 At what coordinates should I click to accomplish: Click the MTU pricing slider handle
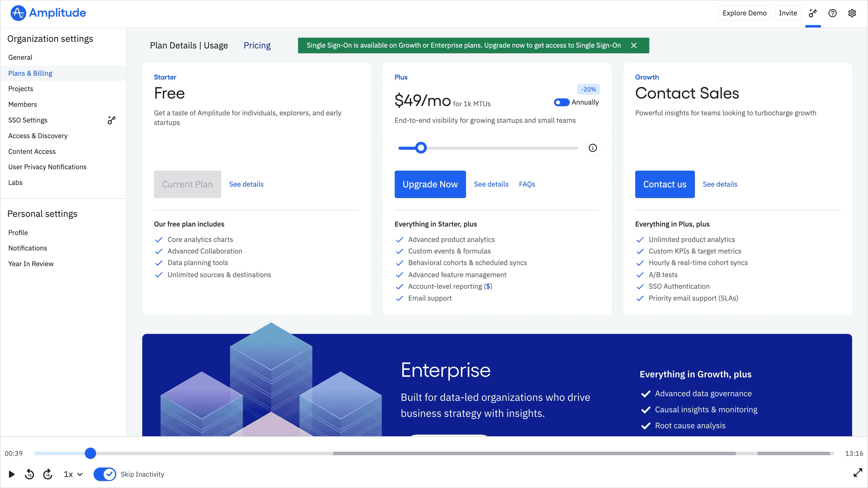coord(421,148)
